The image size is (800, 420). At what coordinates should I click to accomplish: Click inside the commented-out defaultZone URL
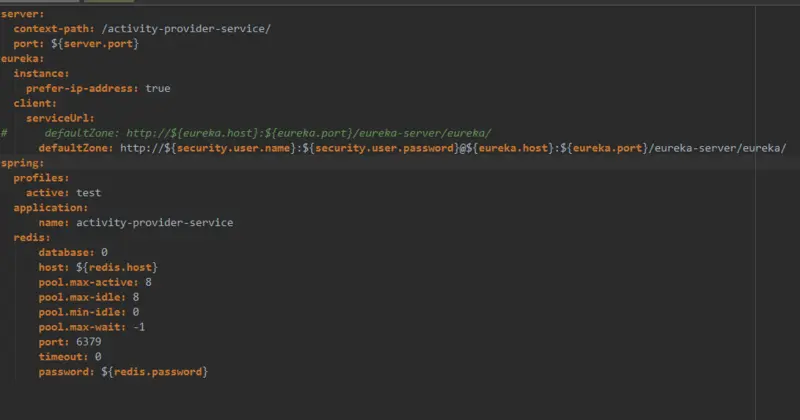[309, 133]
